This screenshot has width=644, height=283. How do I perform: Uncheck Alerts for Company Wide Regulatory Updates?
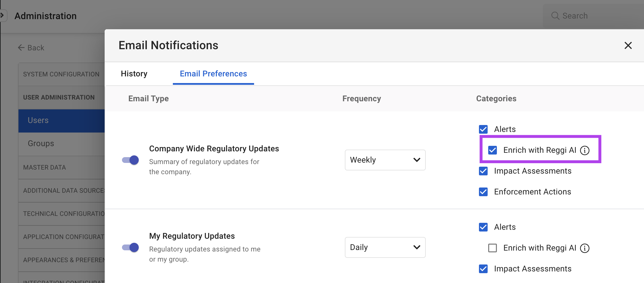click(x=483, y=129)
